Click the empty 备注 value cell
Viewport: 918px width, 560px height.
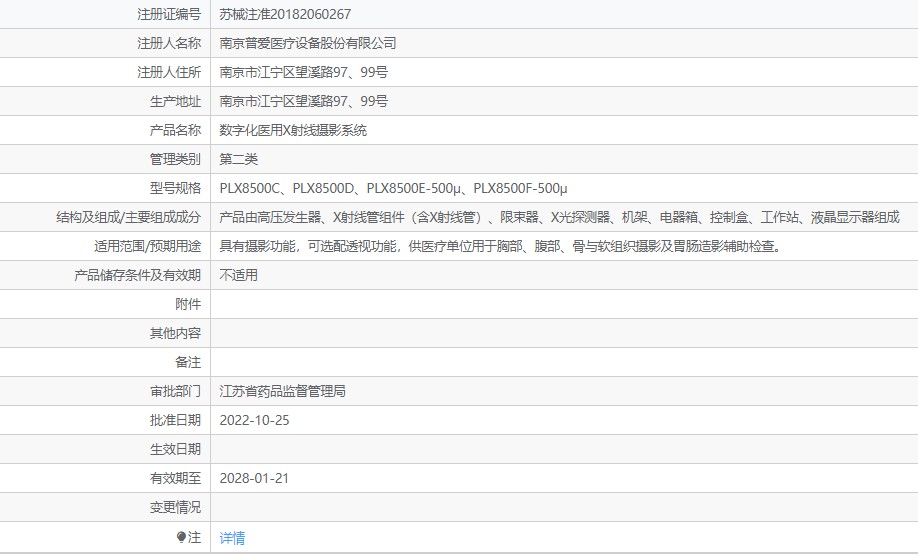click(563, 362)
